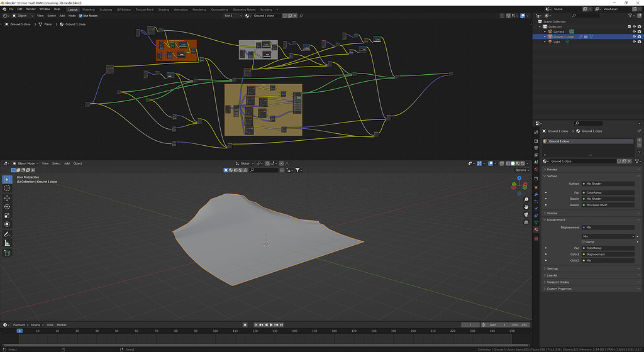The width and height of the screenshot is (644, 352).
Task: Click the Playback button in timeline
Action: point(19,325)
